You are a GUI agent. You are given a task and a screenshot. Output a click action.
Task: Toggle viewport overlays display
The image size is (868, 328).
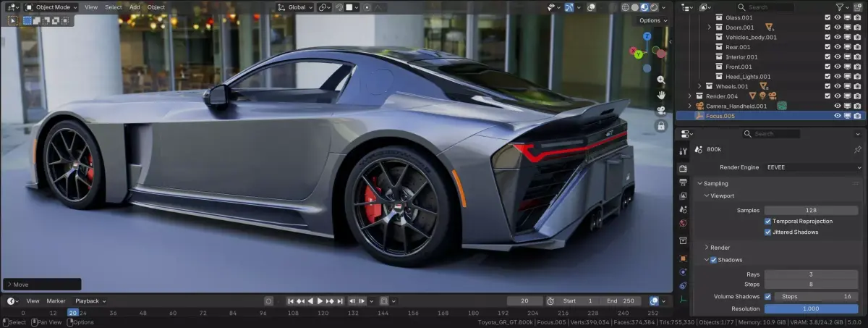click(591, 7)
